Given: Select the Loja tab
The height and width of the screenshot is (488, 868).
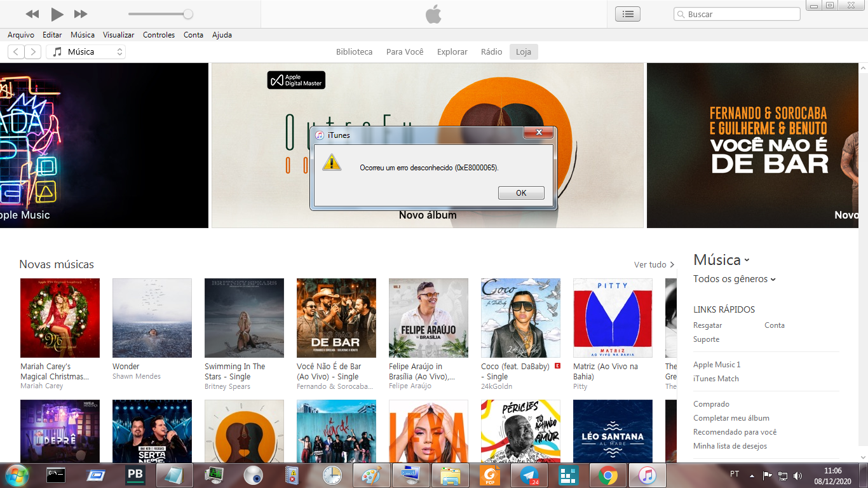Looking at the screenshot, I should [524, 52].
